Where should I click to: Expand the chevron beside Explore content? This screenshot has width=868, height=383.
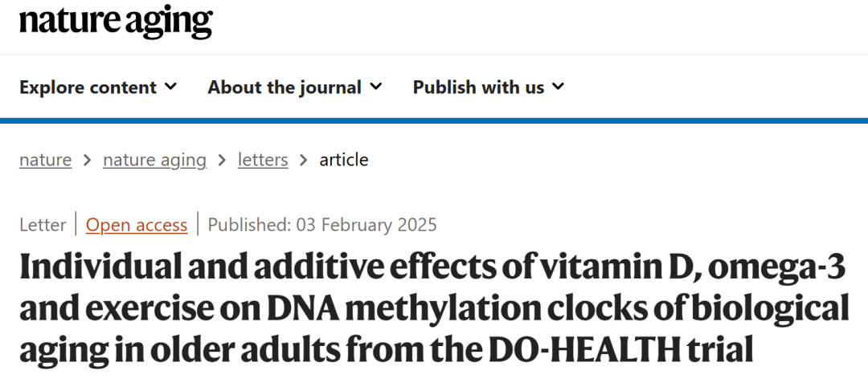[170, 87]
